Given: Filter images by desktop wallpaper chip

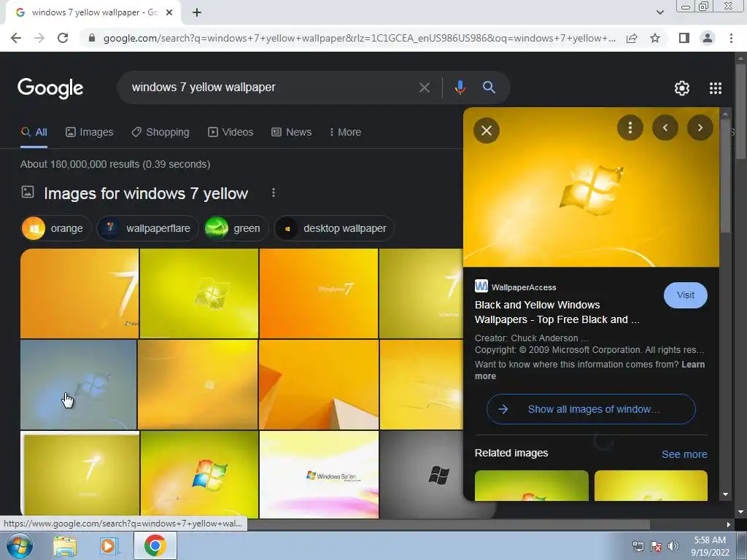Looking at the screenshot, I should tap(334, 228).
